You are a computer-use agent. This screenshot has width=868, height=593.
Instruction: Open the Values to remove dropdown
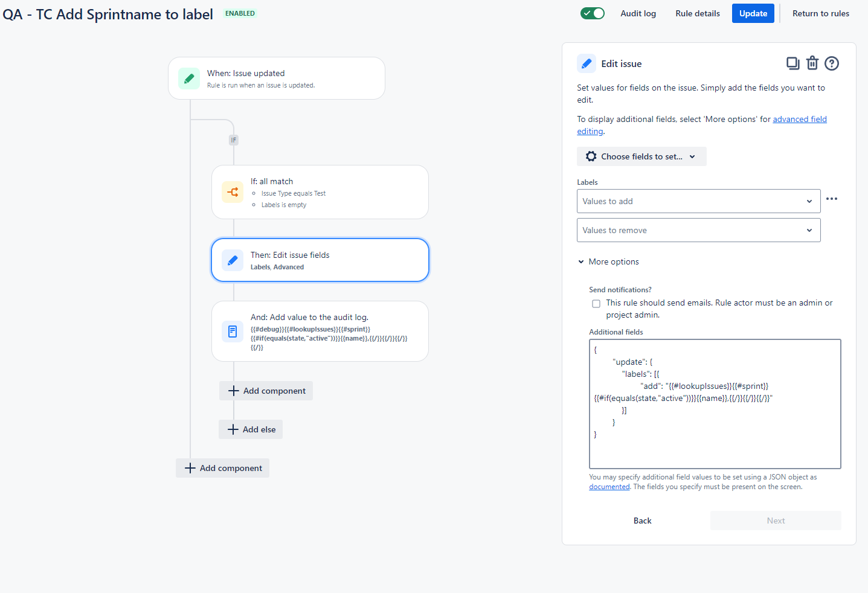(x=698, y=230)
